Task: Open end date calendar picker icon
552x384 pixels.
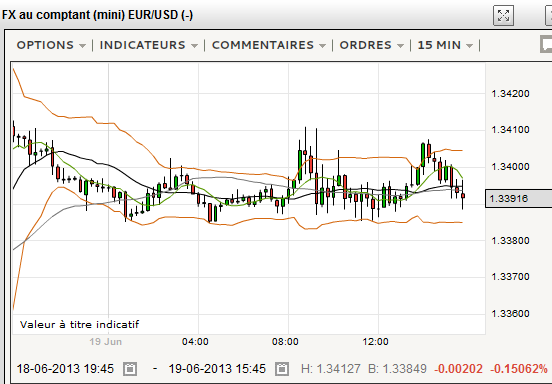Action: pyautogui.click(x=282, y=369)
